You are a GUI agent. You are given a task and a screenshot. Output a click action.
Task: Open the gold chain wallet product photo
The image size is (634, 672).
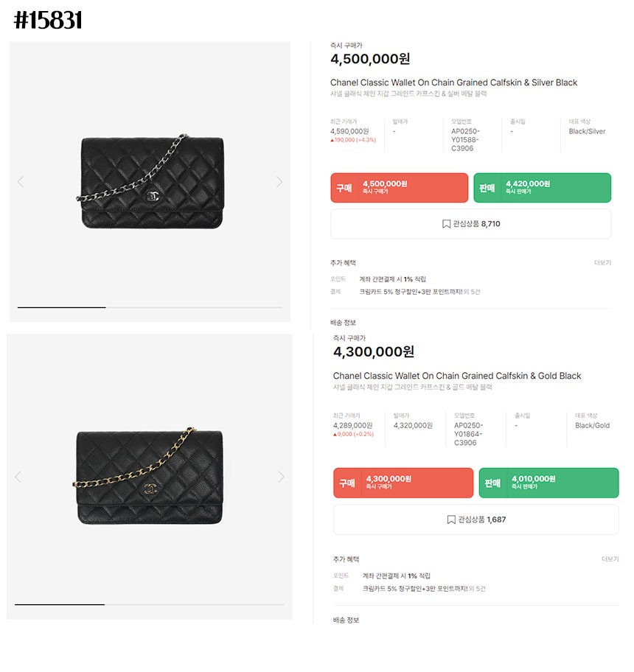pyautogui.click(x=148, y=477)
